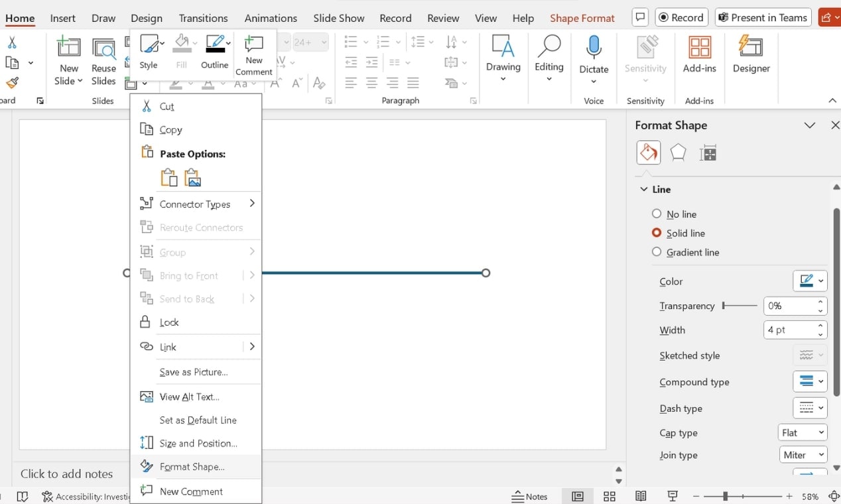Click the Bullets list icon
The height and width of the screenshot is (504, 841).
point(351,42)
